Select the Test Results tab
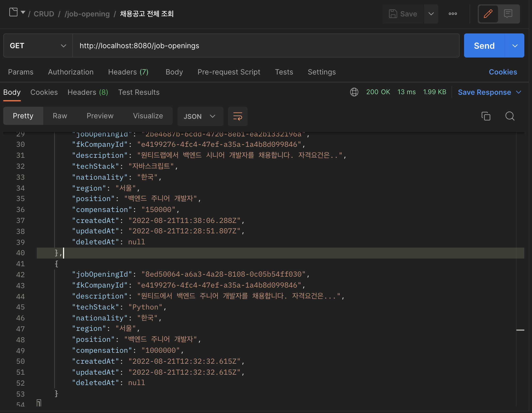Screen dimensions: 532x413 click(x=139, y=92)
